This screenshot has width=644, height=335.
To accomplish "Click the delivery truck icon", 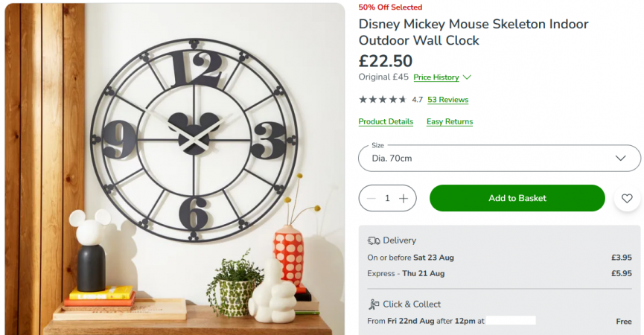I will [x=374, y=240].
